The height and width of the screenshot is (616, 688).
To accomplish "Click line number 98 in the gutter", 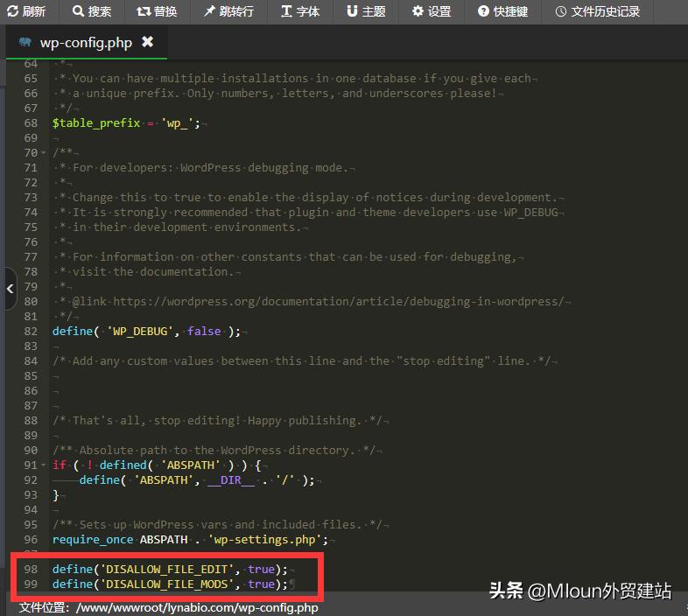I will 31,570.
